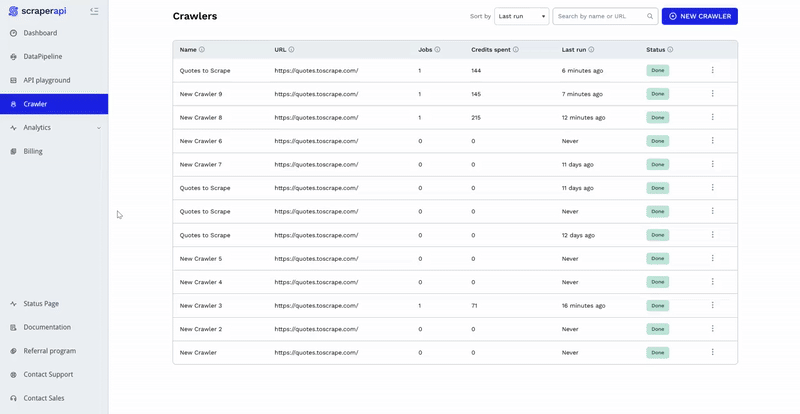Go to Dashboard in sidebar
800x414 pixels.
pyautogui.click(x=40, y=33)
